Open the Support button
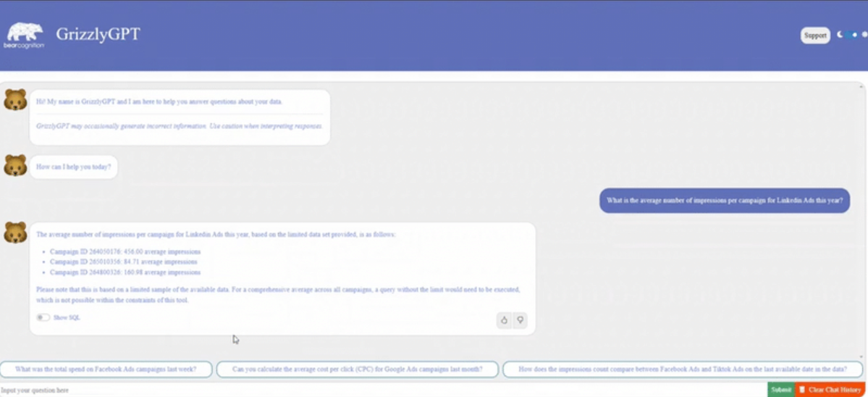This screenshot has width=868, height=397. [815, 35]
